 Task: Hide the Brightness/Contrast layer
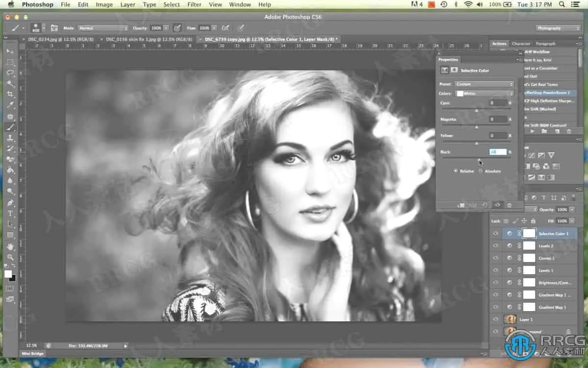[496, 283]
